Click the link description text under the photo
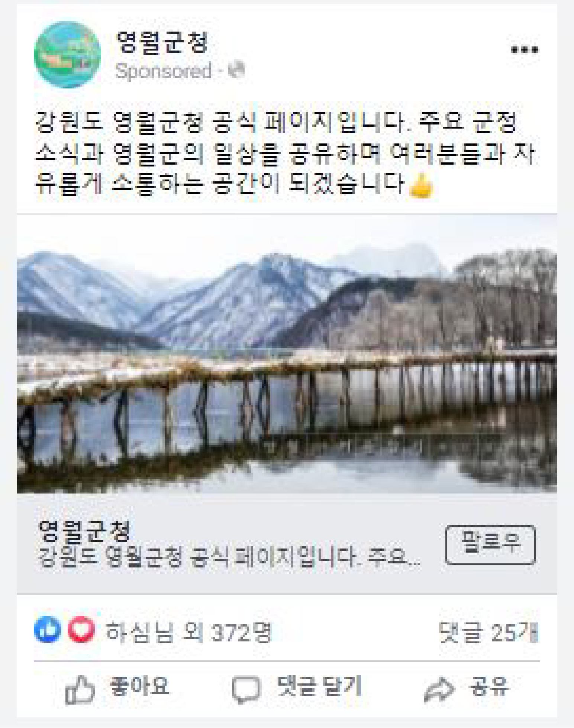The height and width of the screenshot is (728, 574). pyautogui.click(x=229, y=557)
